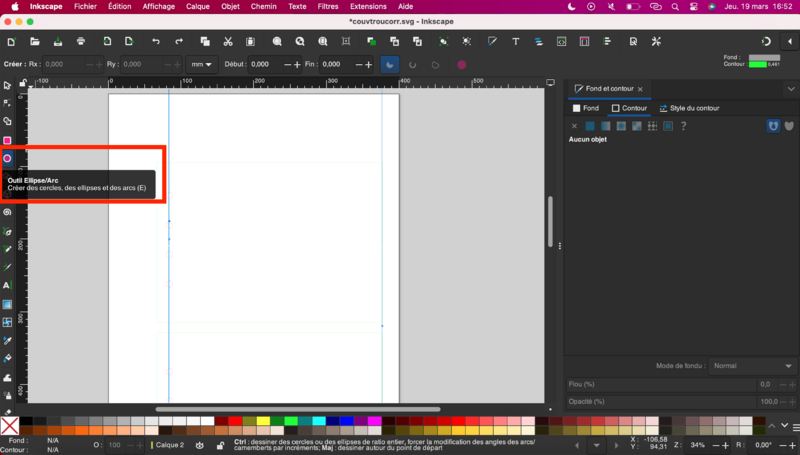Click the Début angle input field
This screenshot has height=455, width=800.
point(265,64)
